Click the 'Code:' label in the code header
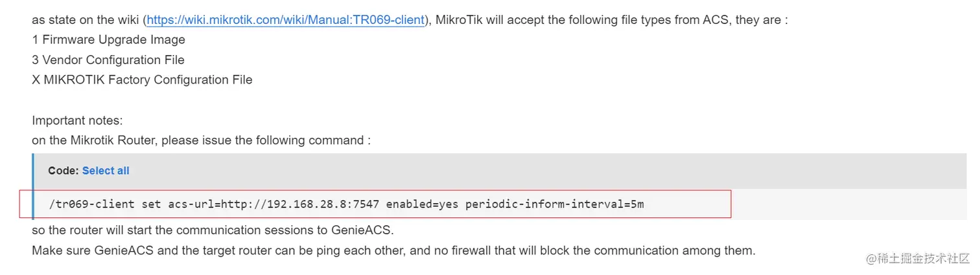The height and width of the screenshot is (275, 980). [64, 171]
